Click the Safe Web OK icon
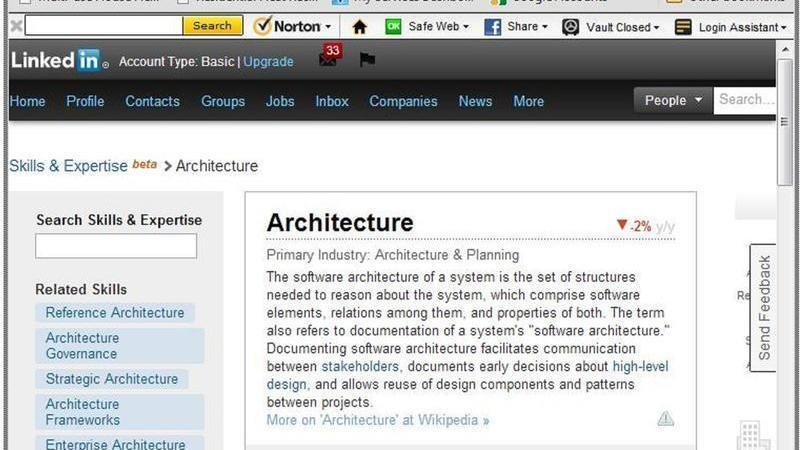The height and width of the screenshot is (450, 800). 393,27
